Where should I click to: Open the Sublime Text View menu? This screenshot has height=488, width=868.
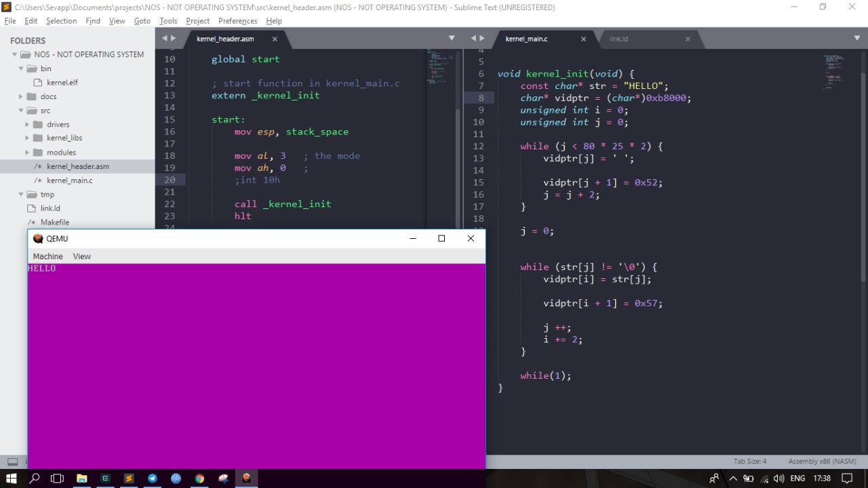click(117, 21)
